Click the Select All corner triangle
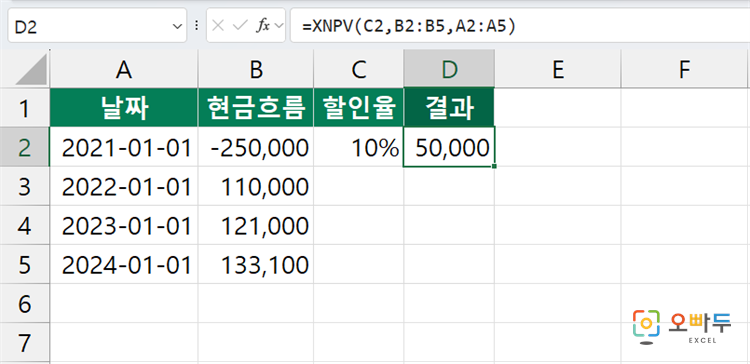 (32, 70)
